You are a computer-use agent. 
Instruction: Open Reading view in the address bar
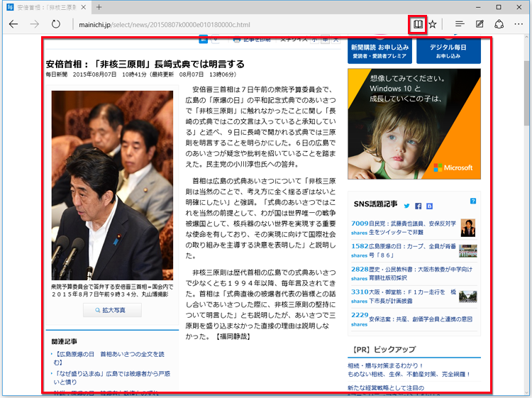tap(419, 24)
